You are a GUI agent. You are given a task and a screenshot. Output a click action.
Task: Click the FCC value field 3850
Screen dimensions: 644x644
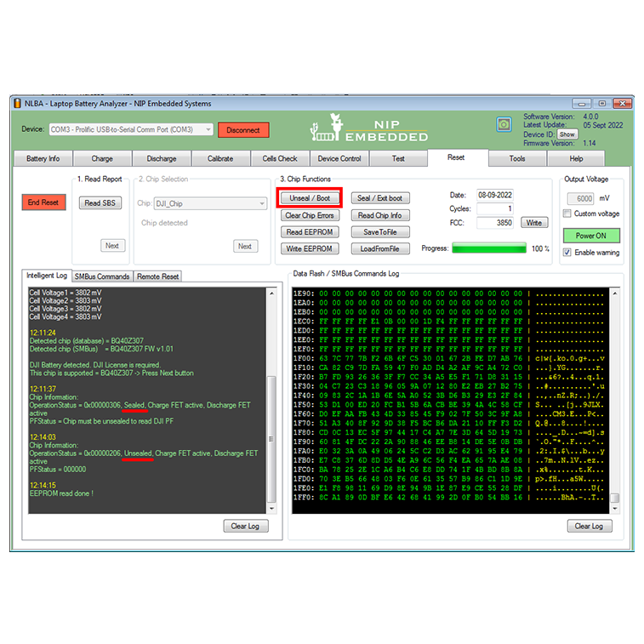[495, 223]
